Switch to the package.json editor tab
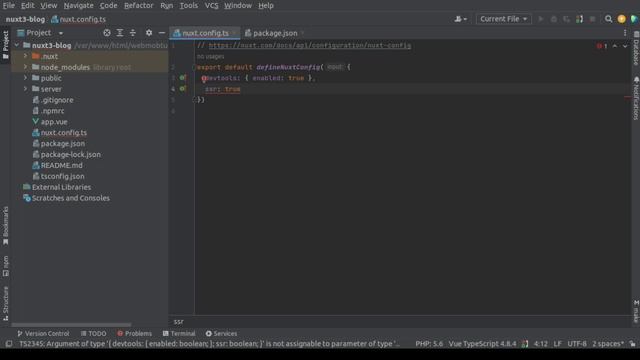This screenshot has width=640, height=360. (275, 33)
